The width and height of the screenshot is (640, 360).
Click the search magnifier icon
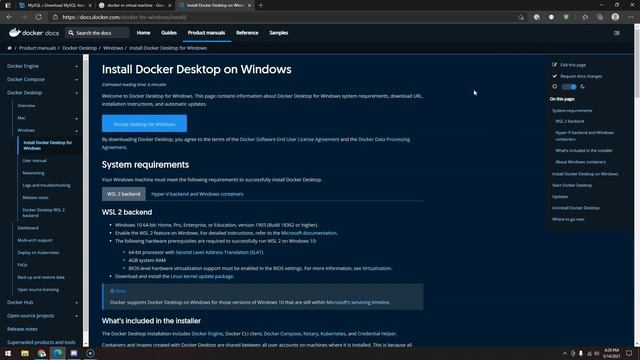click(71, 33)
